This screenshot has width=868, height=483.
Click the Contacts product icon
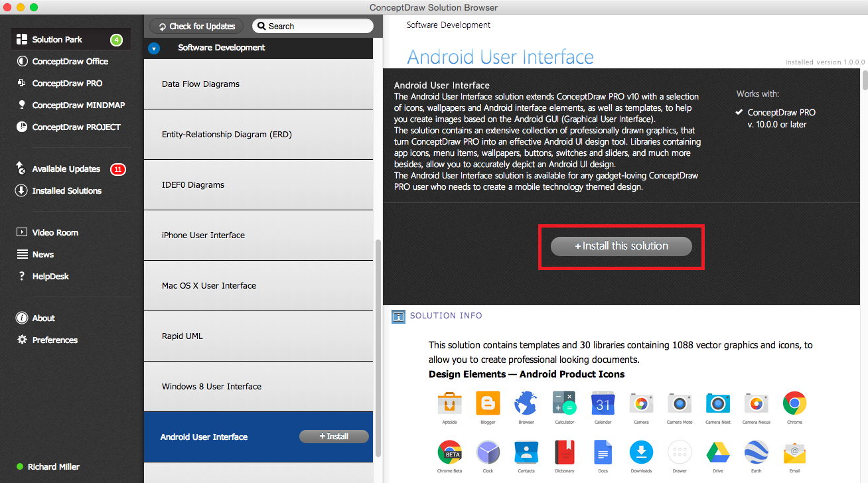coord(526,452)
